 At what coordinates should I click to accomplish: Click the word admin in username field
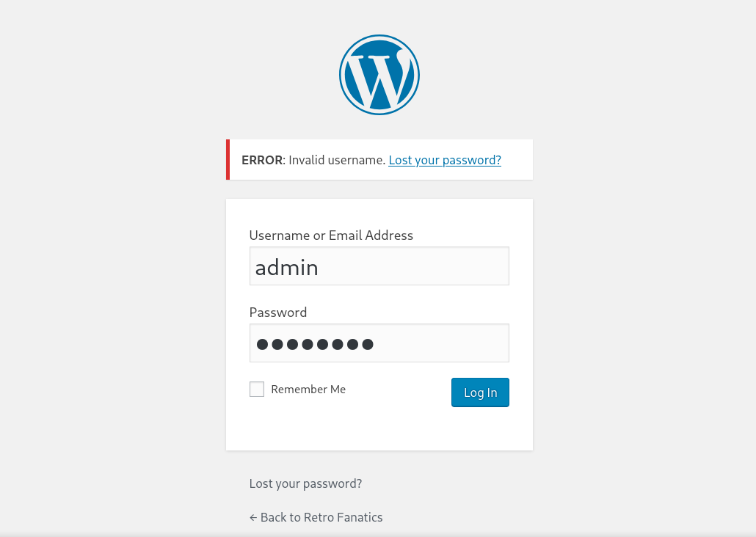[x=287, y=267]
